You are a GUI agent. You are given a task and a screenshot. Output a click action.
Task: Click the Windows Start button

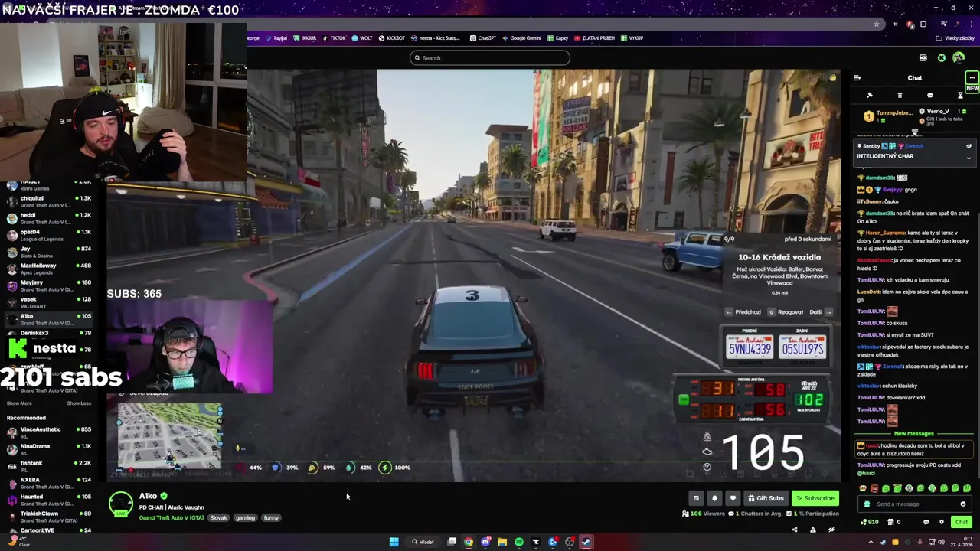(394, 542)
